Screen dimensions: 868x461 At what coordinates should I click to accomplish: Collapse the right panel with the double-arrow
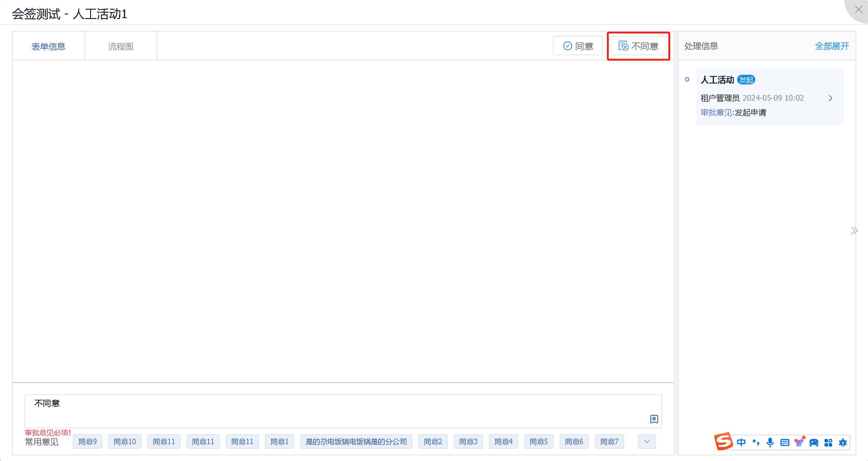pos(854,230)
